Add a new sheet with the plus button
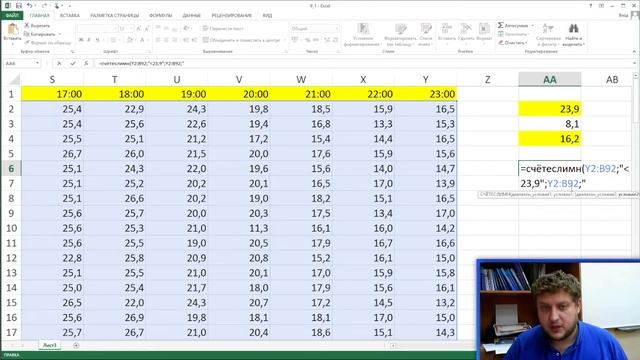The width and height of the screenshot is (640, 360). (76, 345)
